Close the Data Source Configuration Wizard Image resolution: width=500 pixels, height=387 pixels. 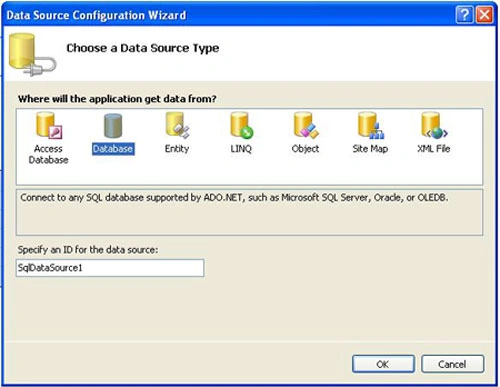click(484, 15)
